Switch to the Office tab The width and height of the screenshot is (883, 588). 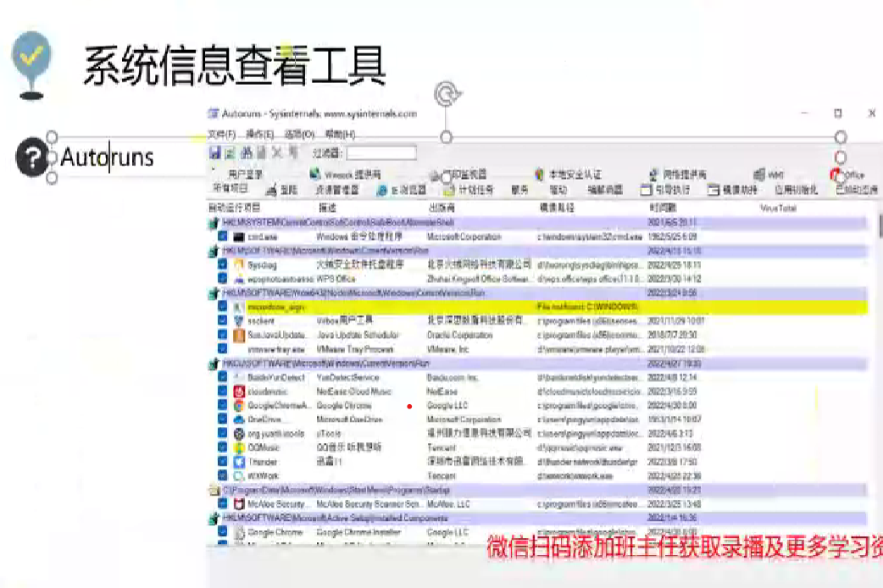847,175
